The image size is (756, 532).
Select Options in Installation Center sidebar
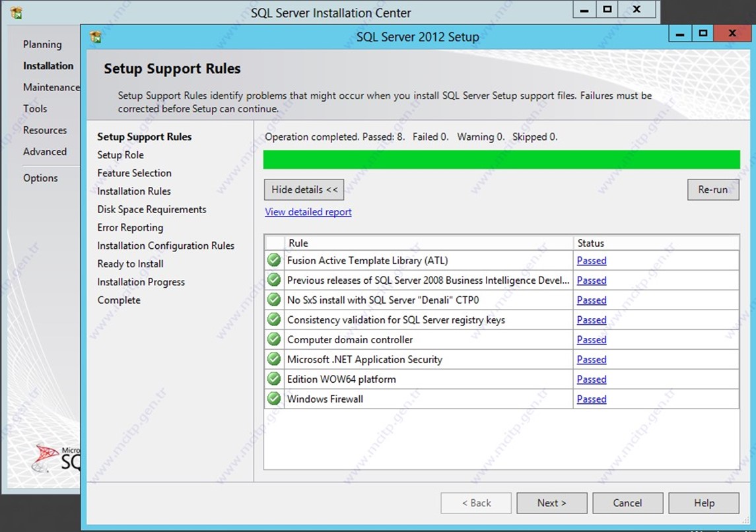point(40,178)
